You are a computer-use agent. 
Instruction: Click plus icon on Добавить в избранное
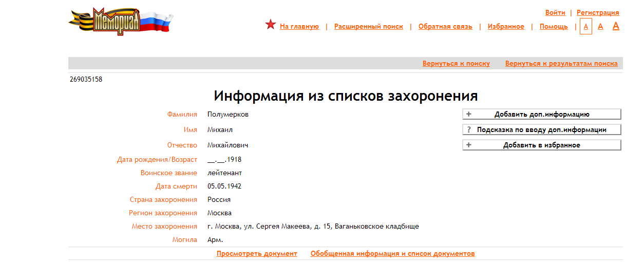click(x=468, y=145)
